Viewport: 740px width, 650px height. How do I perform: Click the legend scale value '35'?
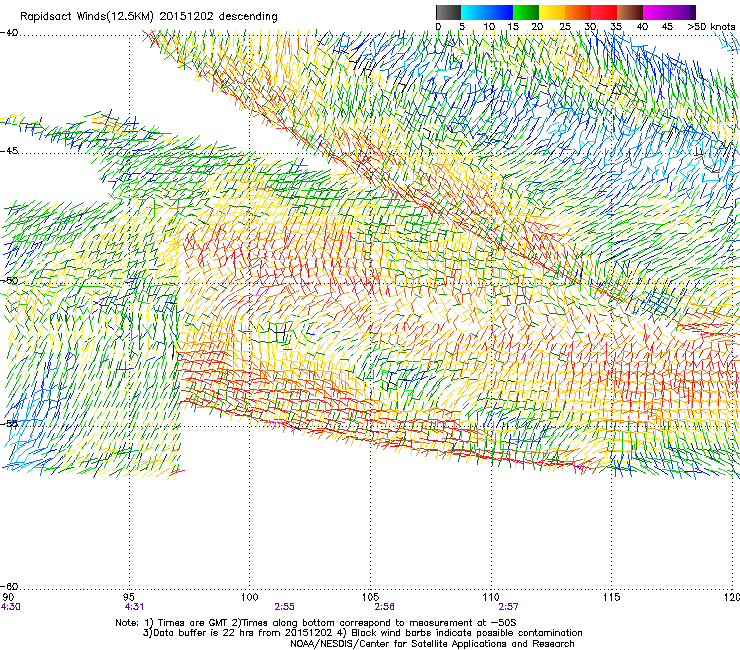(616, 27)
